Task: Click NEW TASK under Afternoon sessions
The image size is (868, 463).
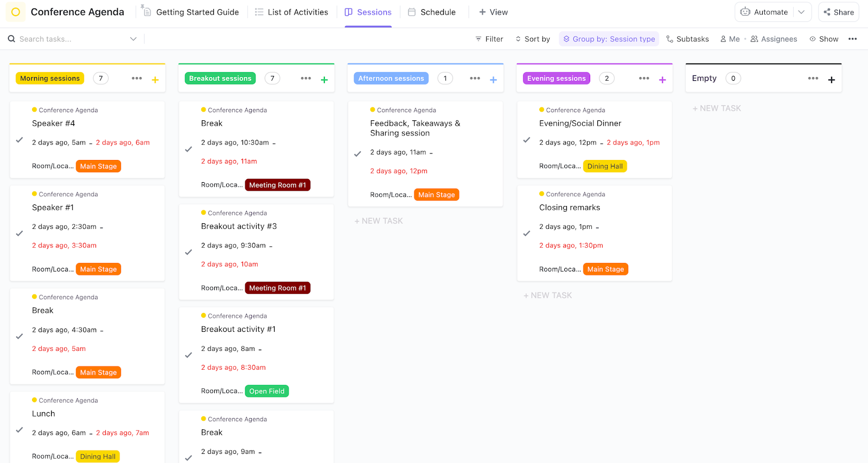Action: pyautogui.click(x=379, y=221)
